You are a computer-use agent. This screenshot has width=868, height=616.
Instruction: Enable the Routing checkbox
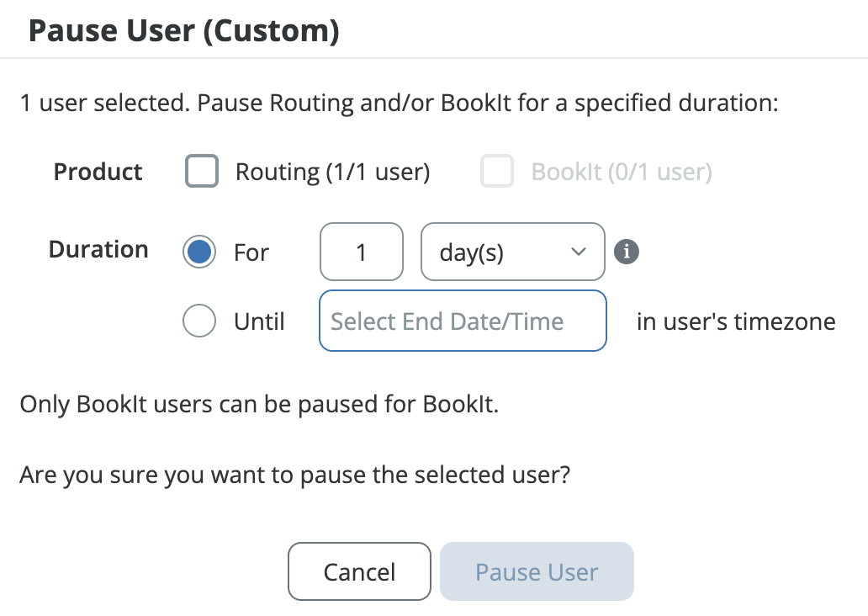tap(202, 172)
